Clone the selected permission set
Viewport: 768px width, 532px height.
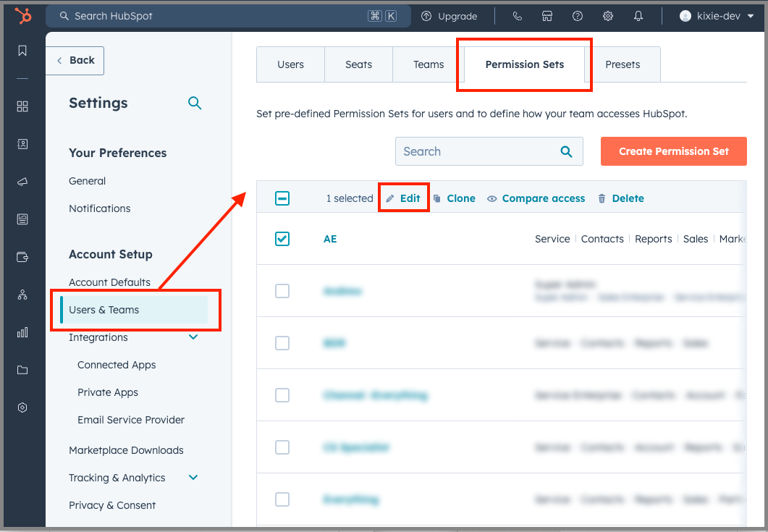click(455, 198)
